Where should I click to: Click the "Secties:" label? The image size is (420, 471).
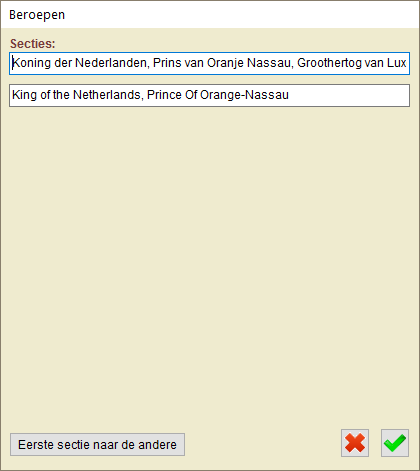click(32, 44)
